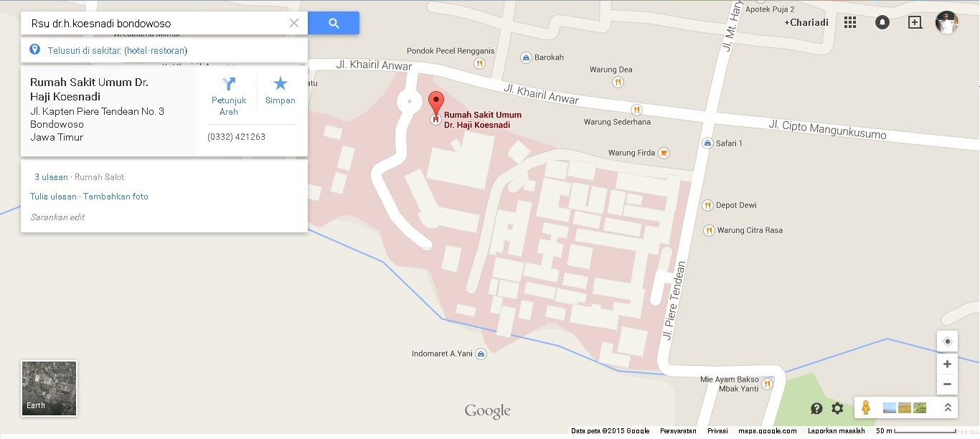
Task: Click the search input field
Action: [x=154, y=23]
